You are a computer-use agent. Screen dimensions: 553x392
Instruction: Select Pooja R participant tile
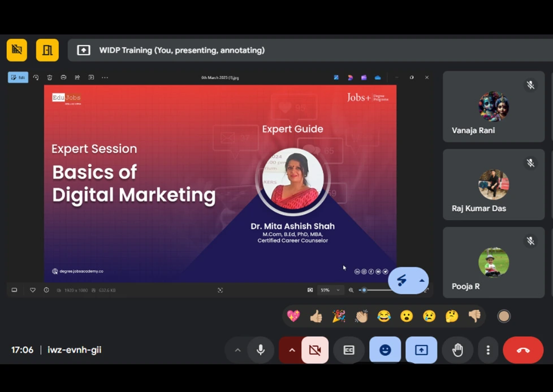[494, 263]
